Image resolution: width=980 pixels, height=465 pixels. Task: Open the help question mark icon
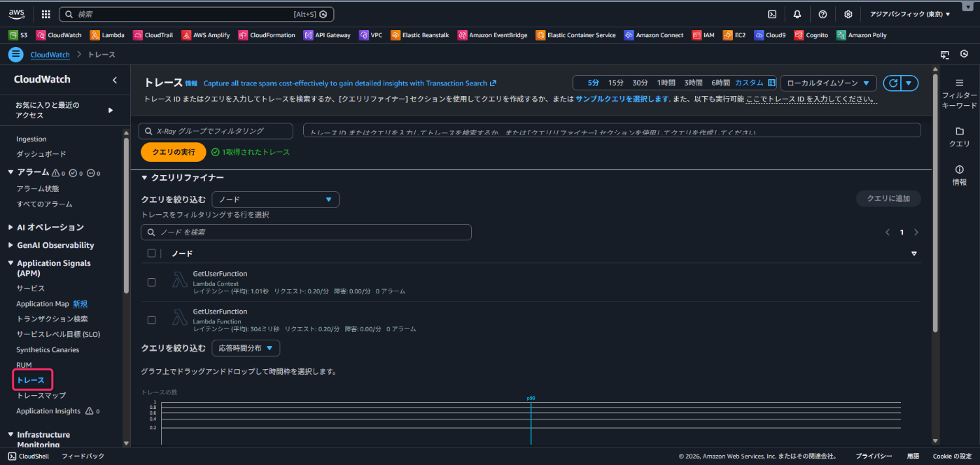[x=822, y=14]
